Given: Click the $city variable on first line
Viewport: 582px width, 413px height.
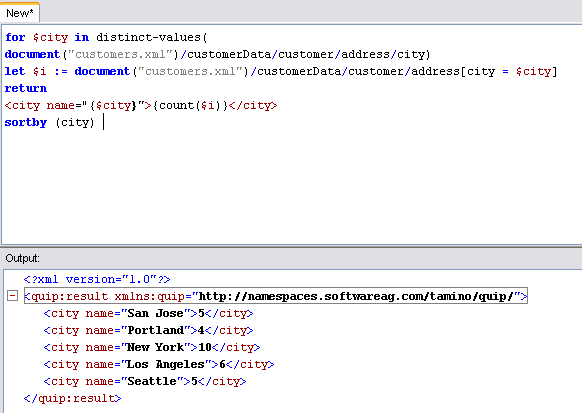Looking at the screenshot, I should (x=50, y=37).
